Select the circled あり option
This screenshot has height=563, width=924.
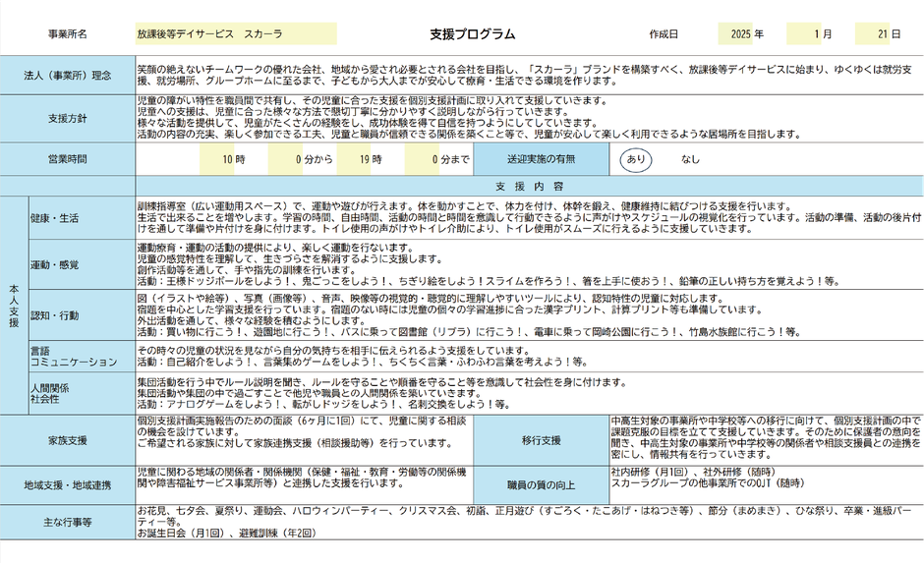tap(636, 159)
